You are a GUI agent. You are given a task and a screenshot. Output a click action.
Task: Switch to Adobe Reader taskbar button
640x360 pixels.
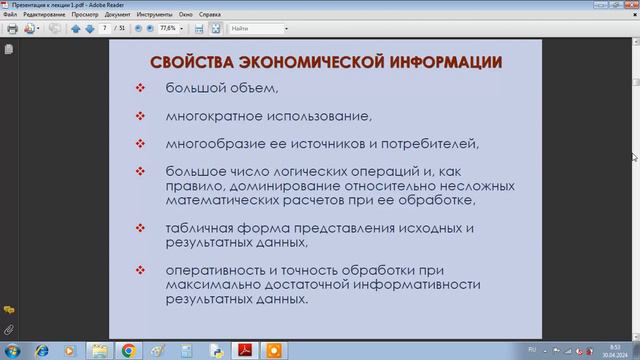point(245,351)
